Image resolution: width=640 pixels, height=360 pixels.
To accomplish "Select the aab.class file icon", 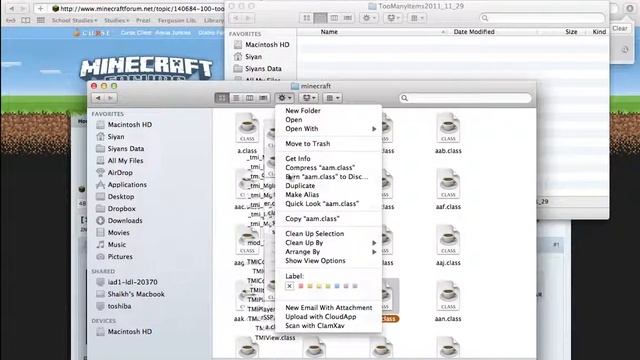I will [x=448, y=129].
